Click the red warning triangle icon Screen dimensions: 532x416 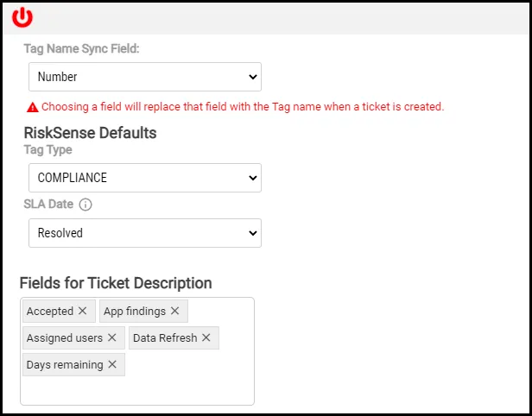33,108
